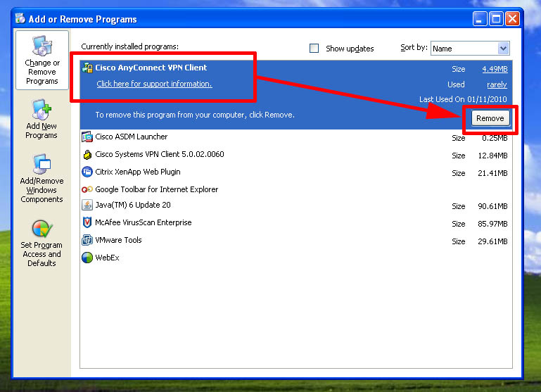Image resolution: width=541 pixels, height=392 pixels.
Task: Select the Add New Programs icon
Action: click(x=42, y=109)
